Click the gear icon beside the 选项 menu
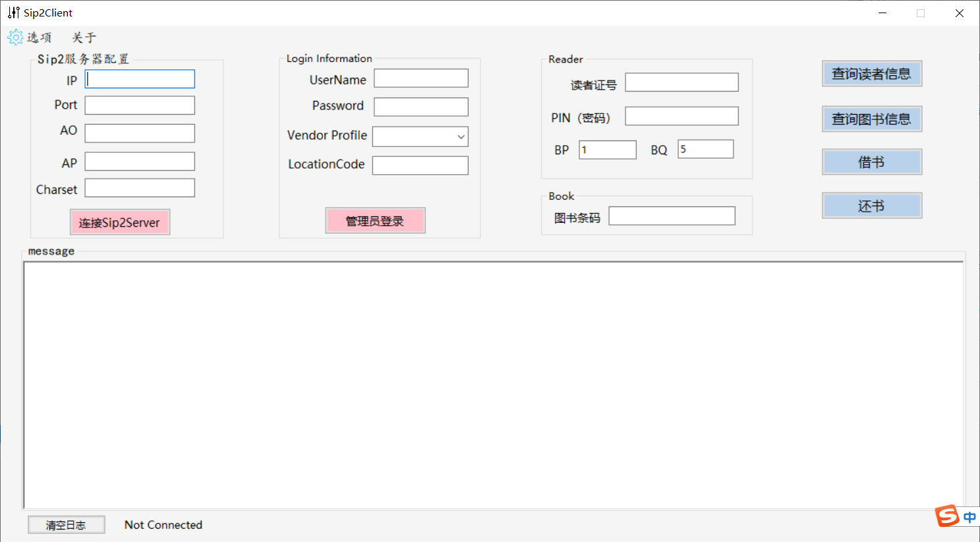Screen dimensions: 980x542 click(x=15, y=37)
